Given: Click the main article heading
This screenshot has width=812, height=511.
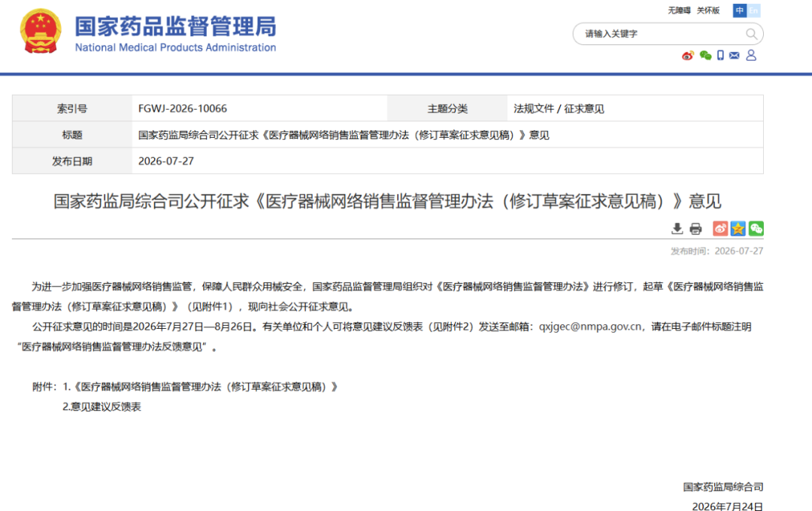Looking at the screenshot, I should pyautogui.click(x=387, y=201).
